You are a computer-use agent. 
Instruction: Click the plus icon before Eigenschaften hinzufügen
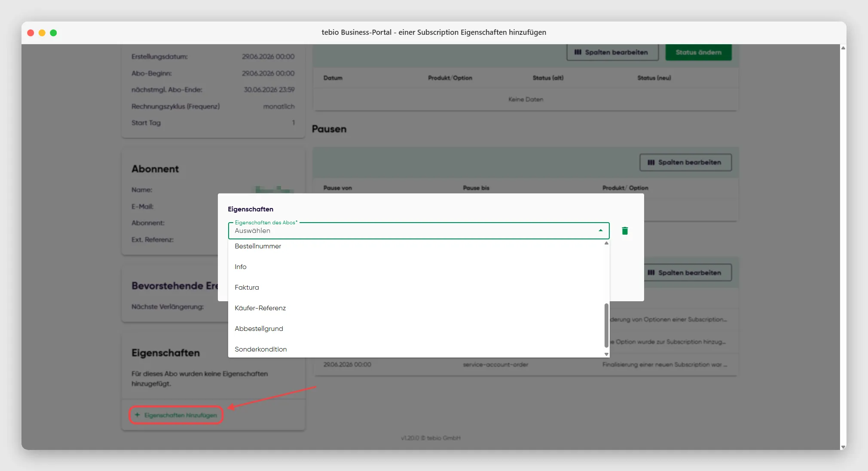(x=137, y=415)
